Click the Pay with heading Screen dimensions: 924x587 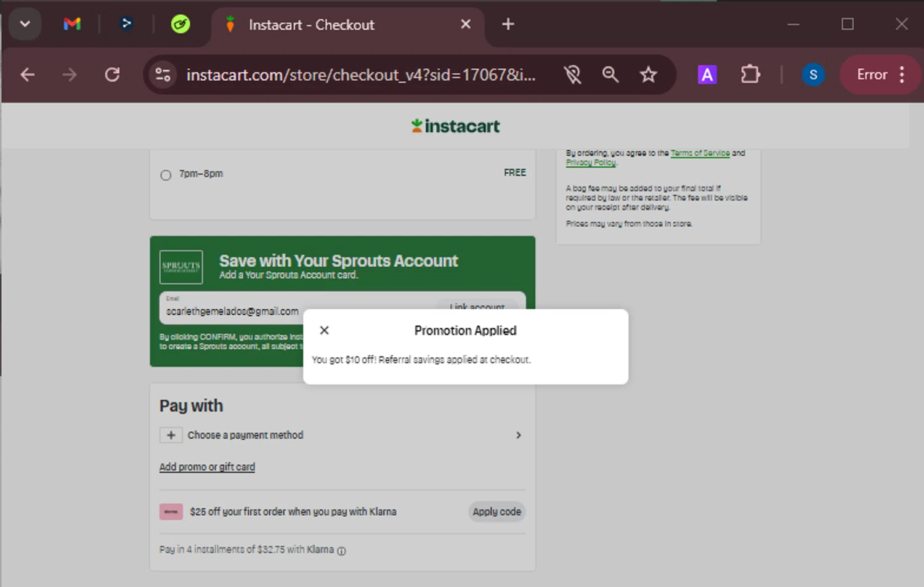pos(191,406)
